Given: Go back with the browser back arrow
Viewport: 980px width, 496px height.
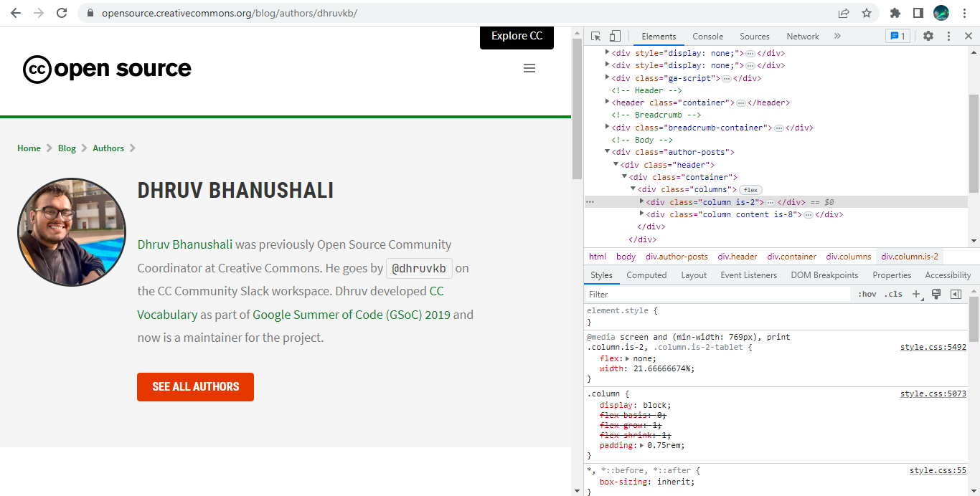Looking at the screenshot, I should 15,13.
